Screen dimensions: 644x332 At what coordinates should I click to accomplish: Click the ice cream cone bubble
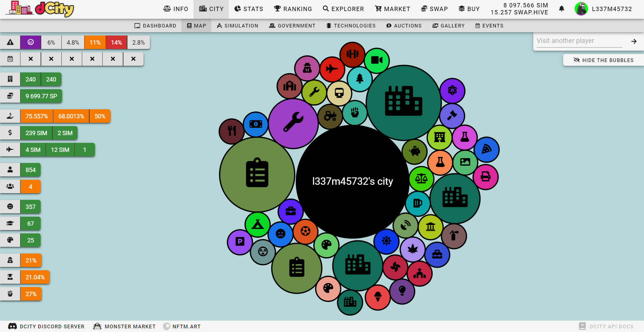[378, 297]
